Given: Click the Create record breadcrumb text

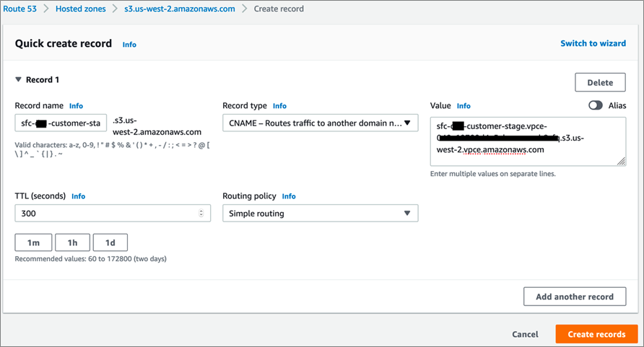Looking at the screenshot, I should coord(279,9).
